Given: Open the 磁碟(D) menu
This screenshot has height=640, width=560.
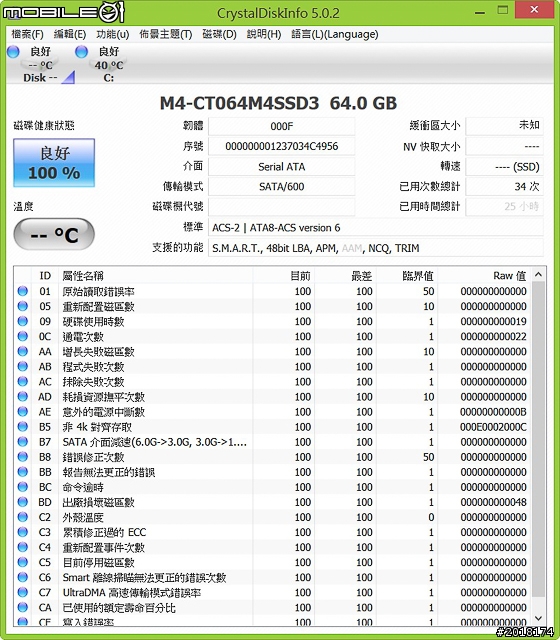Looking at the screenshot, I should pyautogui.click(x=220, y=34).
